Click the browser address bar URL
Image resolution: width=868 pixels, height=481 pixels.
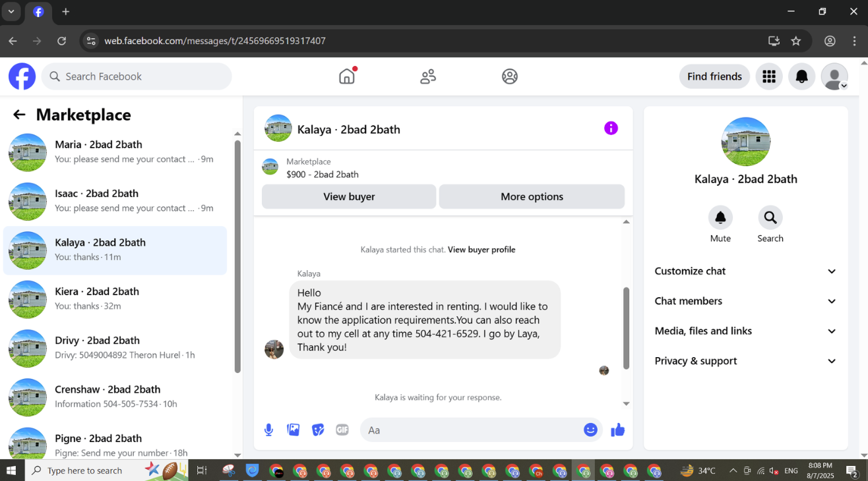click(x=215, y=41)
